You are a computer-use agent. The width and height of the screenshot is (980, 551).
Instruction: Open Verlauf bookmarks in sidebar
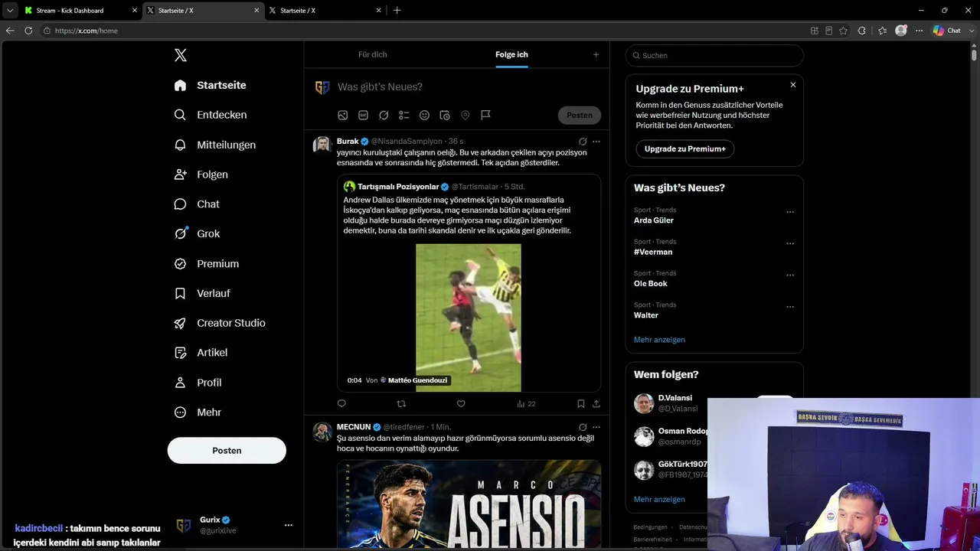202,293
